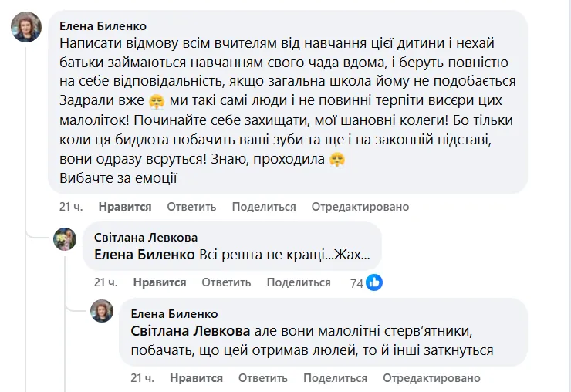Click the Елена Биленко mention in Світлана's reply
Image resolution: width=571 pixels, height=392 pixels.
144,254
